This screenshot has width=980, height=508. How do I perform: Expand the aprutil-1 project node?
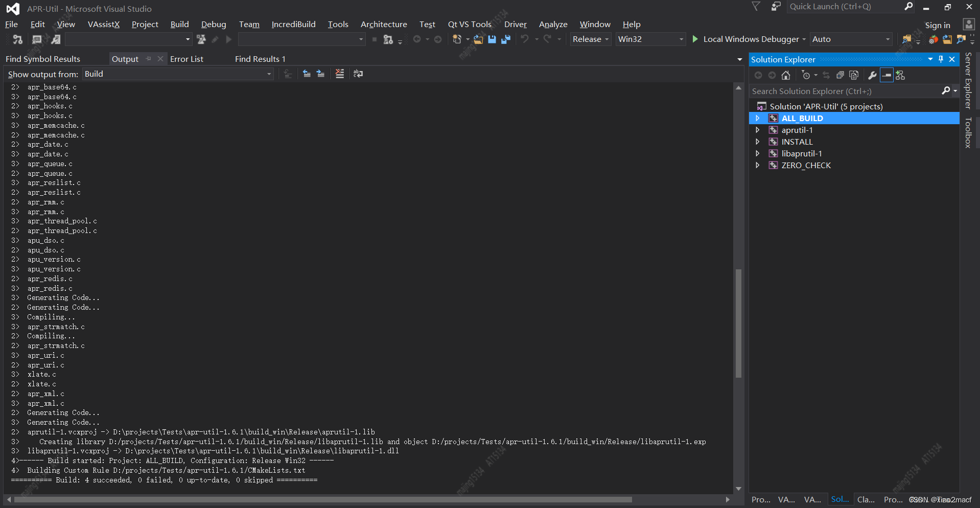(x=758, y=130)
